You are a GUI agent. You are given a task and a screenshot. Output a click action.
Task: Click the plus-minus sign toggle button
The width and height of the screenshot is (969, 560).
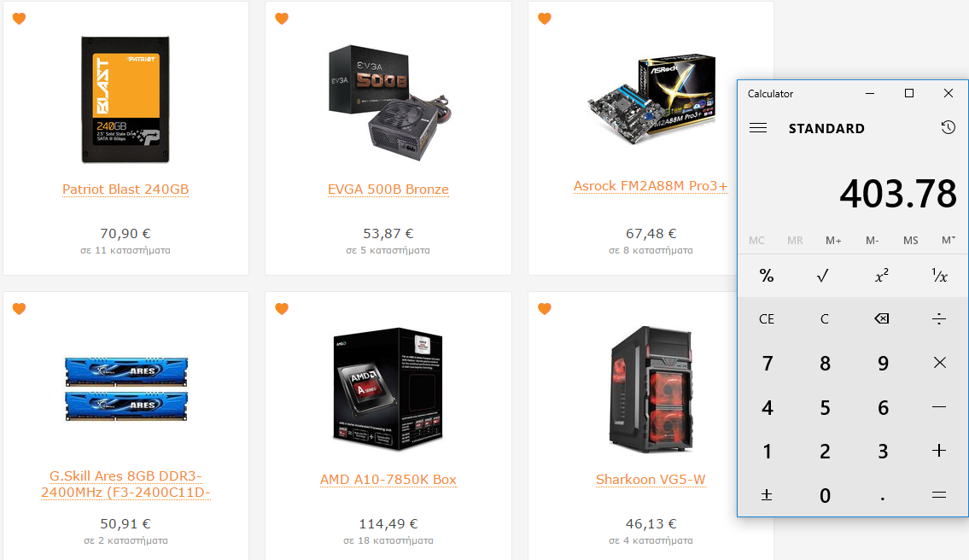pos(767,495)
